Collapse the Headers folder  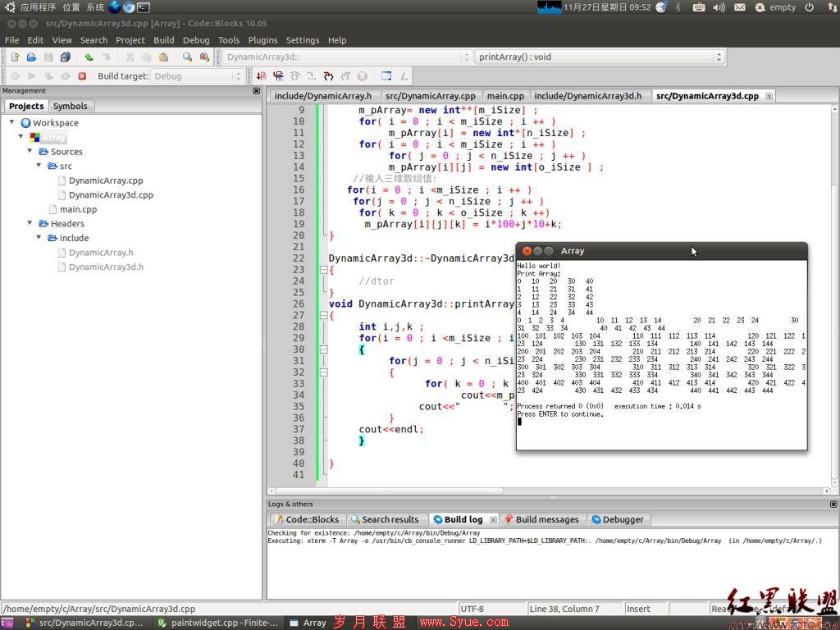[30, 223]
